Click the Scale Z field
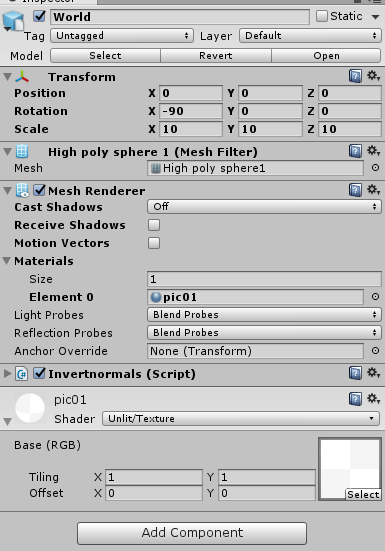 point(350,129)
